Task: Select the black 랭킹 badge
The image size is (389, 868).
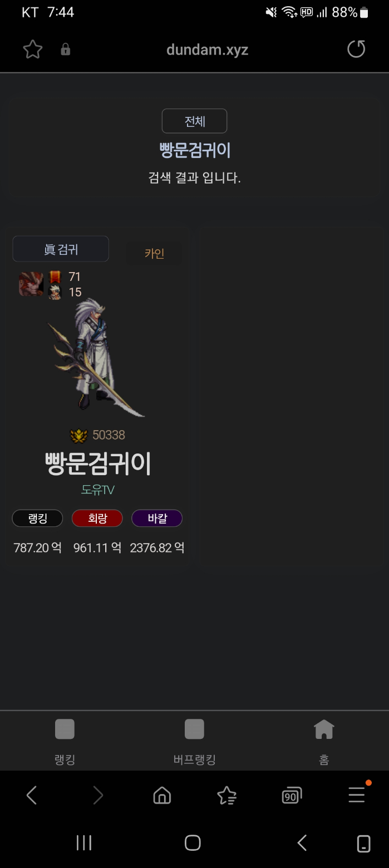Action: click(x=38, y=519)
